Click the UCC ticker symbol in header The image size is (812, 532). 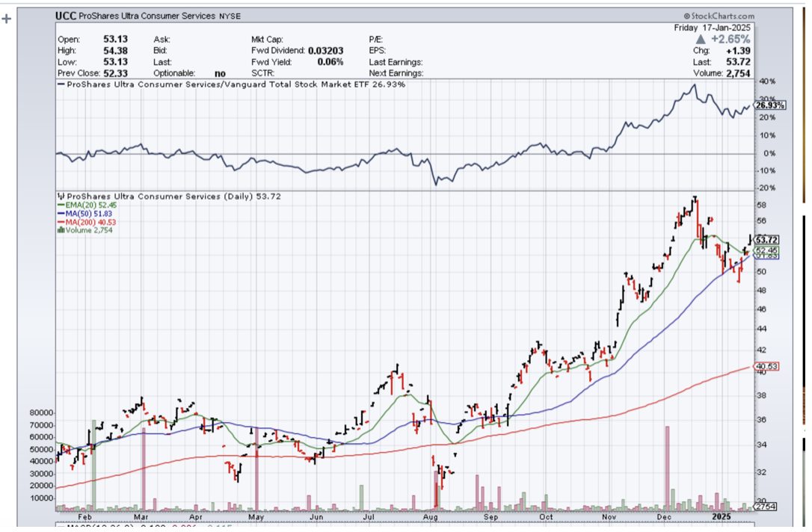click(x=67, y=15)
